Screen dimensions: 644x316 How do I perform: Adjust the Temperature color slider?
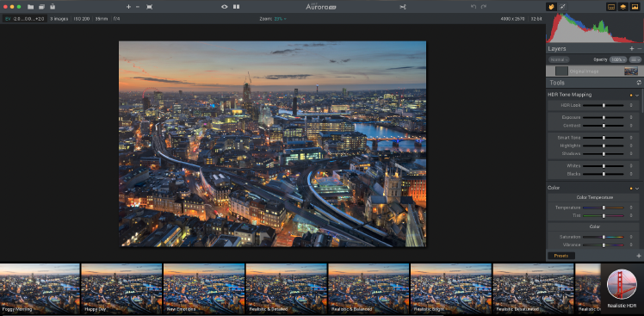coord(604,208)
